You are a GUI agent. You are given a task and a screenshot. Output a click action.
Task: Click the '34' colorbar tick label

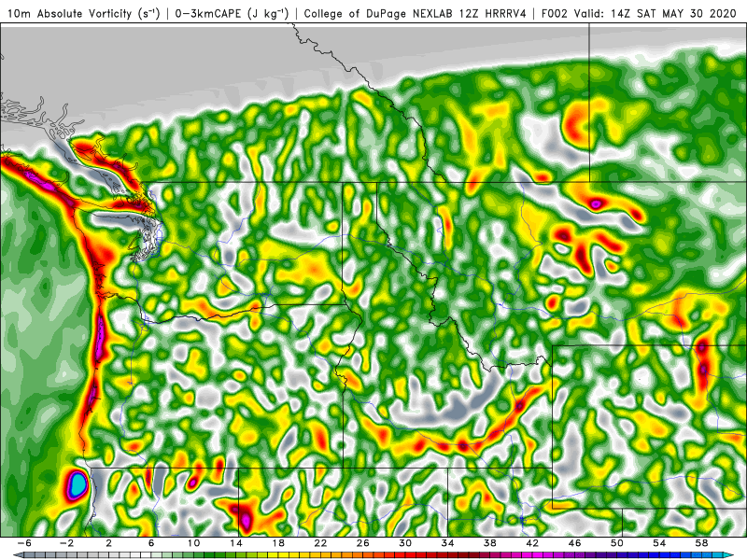pos(447,543)
